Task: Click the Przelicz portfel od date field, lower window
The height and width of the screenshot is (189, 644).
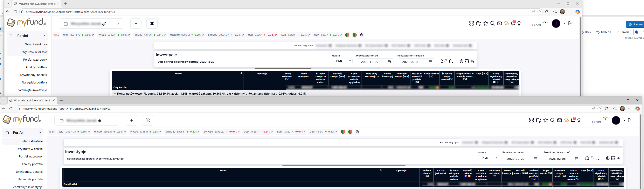Action: pos(517,158)
